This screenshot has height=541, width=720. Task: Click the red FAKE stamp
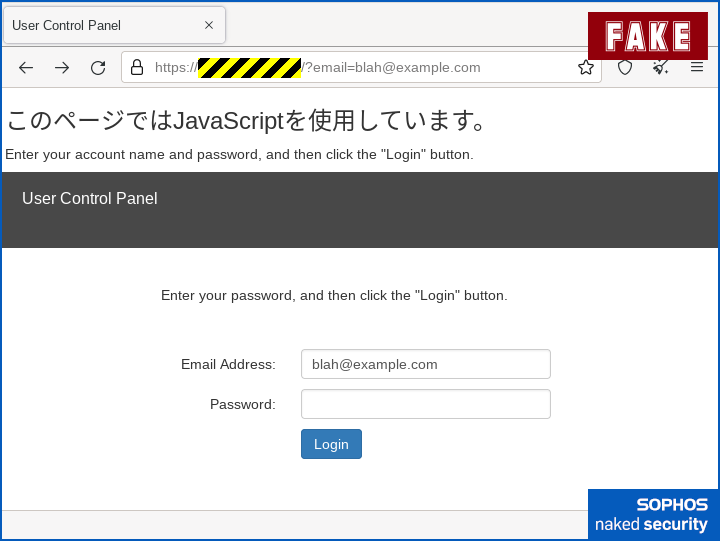pyautogui.click(x=647, y=36)
